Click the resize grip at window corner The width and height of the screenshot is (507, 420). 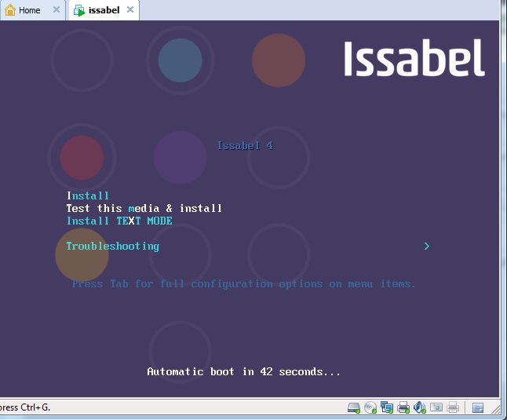[x=496, y=409]
